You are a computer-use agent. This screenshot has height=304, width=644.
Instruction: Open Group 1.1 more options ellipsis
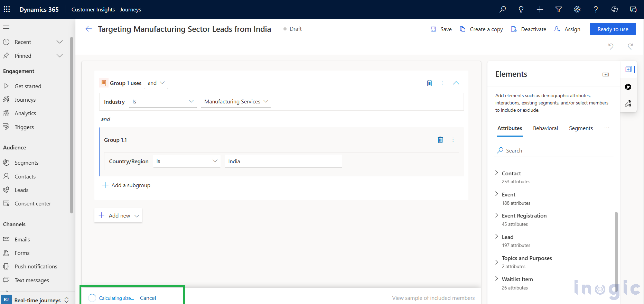coord(453,140)
